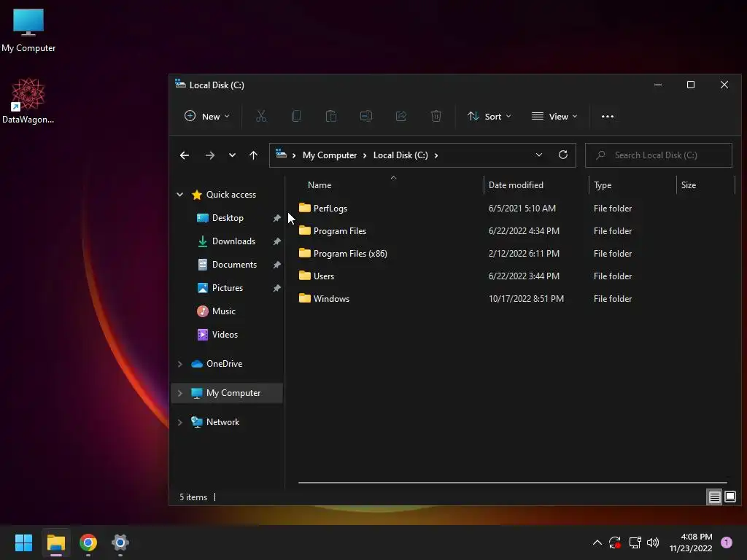Expand chevron after Local Disk (C:) in path

pyautogui.click(x=436, y=155)
